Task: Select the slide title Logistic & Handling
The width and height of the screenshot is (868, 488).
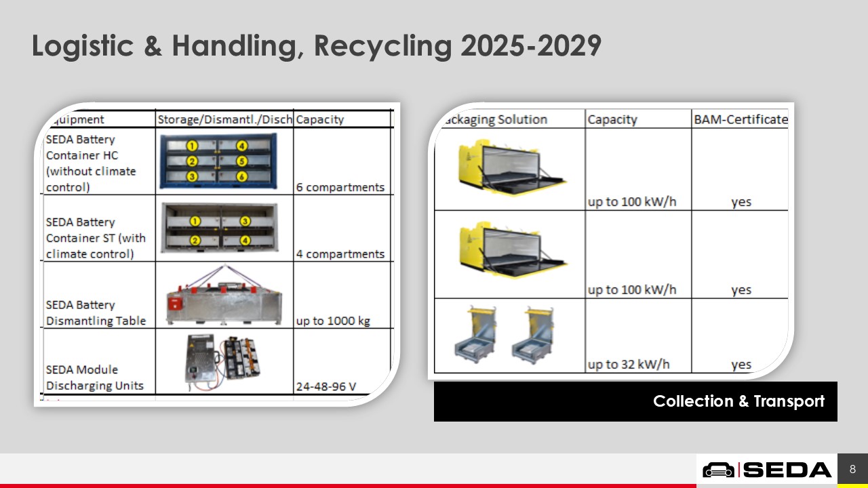Action: pyautogui.click(x=316, y=45)
